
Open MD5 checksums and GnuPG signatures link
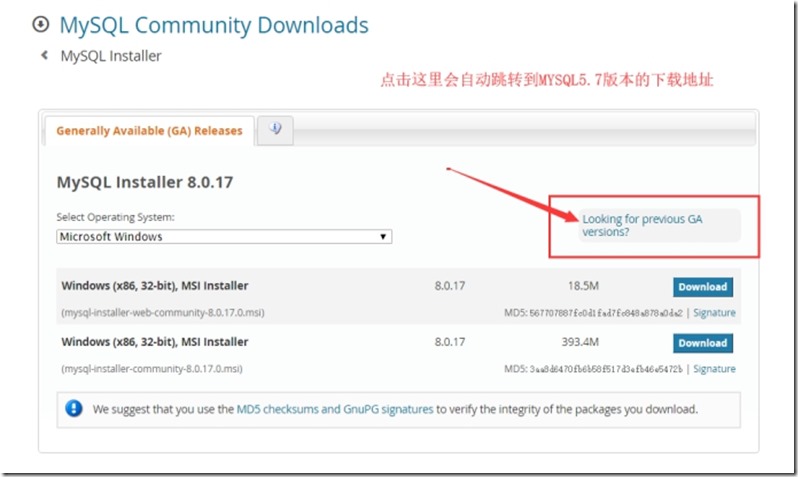335,409
